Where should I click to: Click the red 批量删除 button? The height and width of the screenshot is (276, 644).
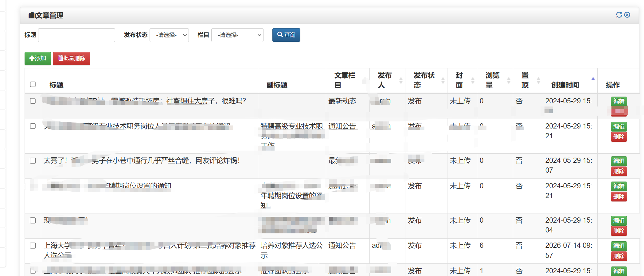(72, 58)
